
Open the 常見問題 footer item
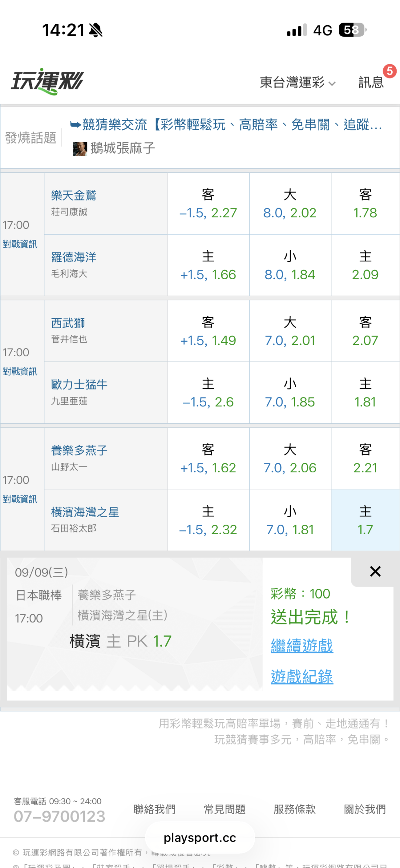pyautogui.click(x=224, y=809)
